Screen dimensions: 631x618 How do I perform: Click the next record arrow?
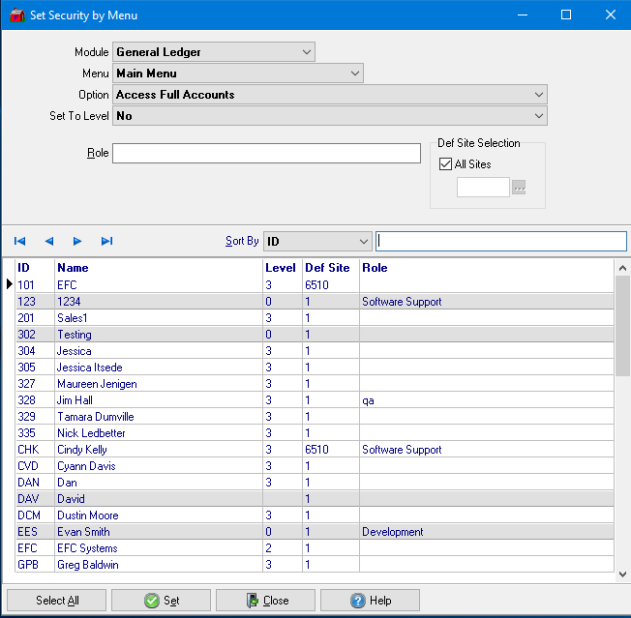pyautogui.click(x=78, y=241)
